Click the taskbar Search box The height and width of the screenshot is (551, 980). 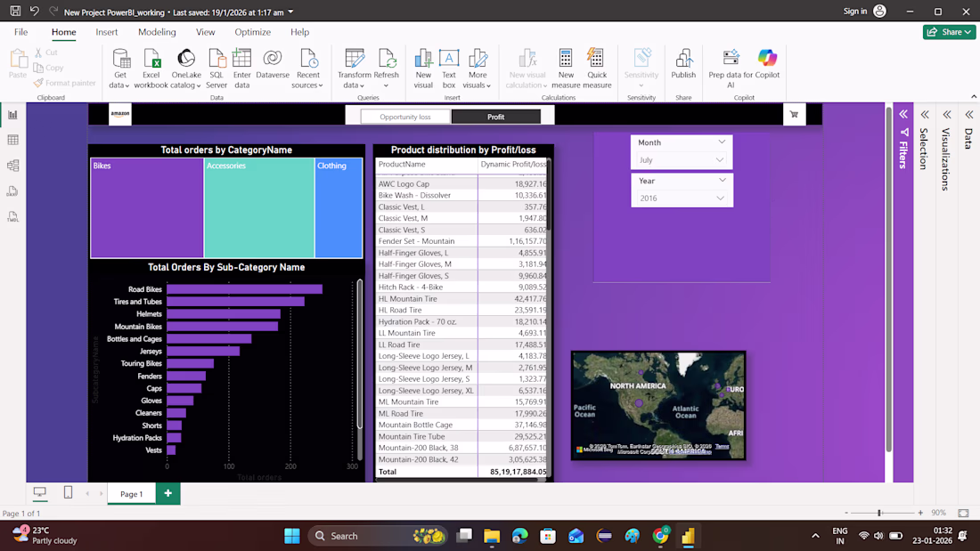(x=378, y=536)
